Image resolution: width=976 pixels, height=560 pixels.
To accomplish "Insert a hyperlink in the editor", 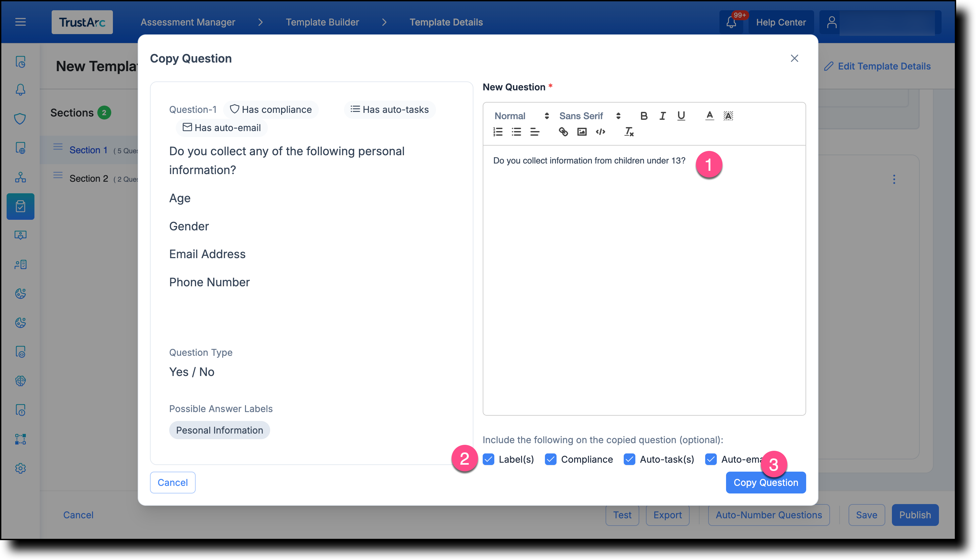I will tap(563, 132).
